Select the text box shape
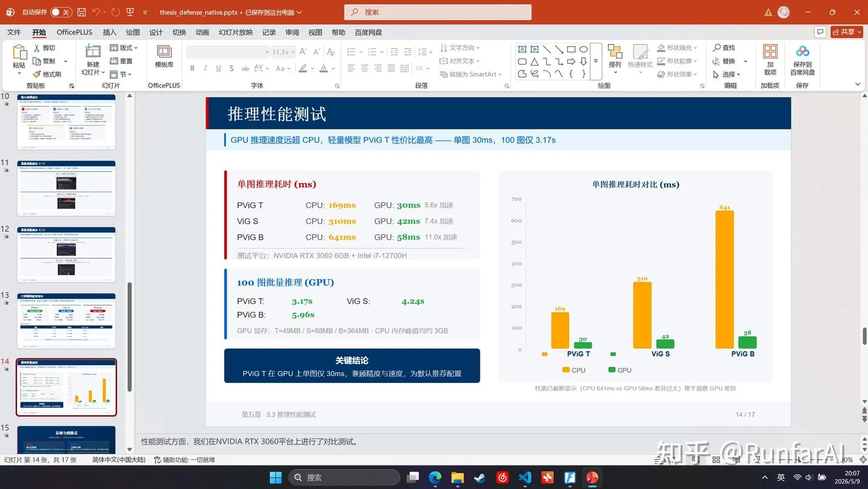This screenshot has height=489, width=868. (x=522, y=49)
